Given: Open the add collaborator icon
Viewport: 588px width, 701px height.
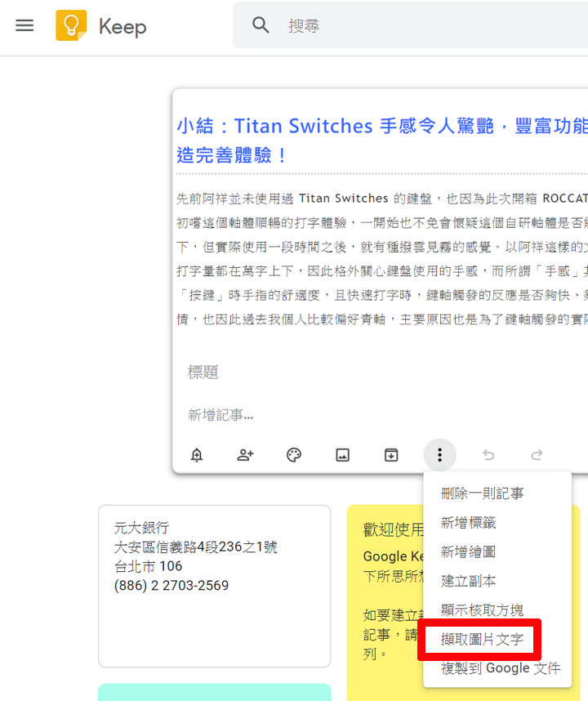Looking at the screenshot, I should [245, 455].
